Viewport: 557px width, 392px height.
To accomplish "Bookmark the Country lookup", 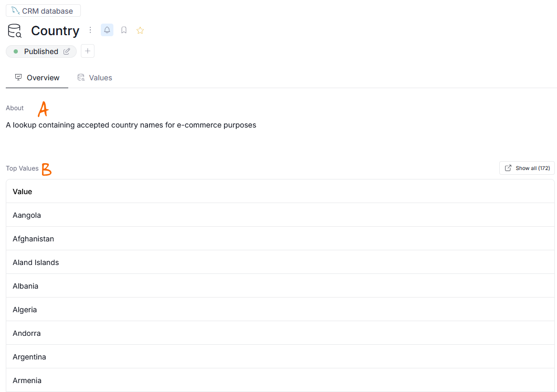I will 124,30.
